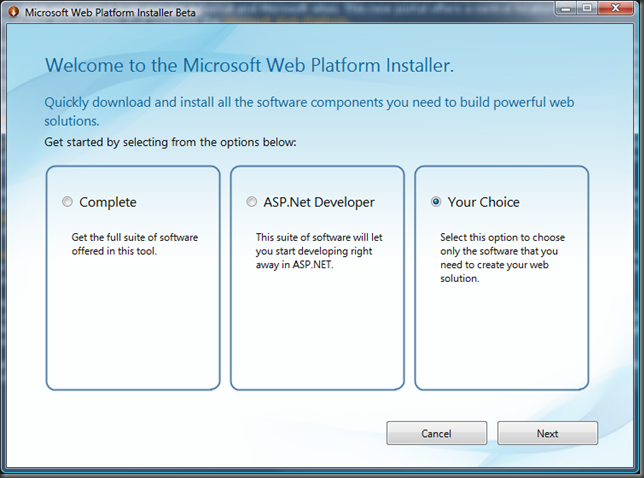Click the 'This suite of software will let' description
The height and width of the screenshot is (478, 644).
point(319,251)
